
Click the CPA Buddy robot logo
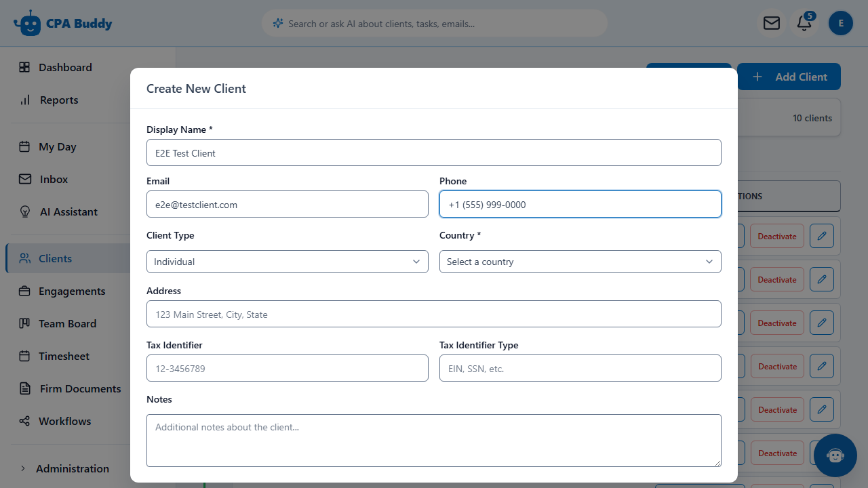27,23
